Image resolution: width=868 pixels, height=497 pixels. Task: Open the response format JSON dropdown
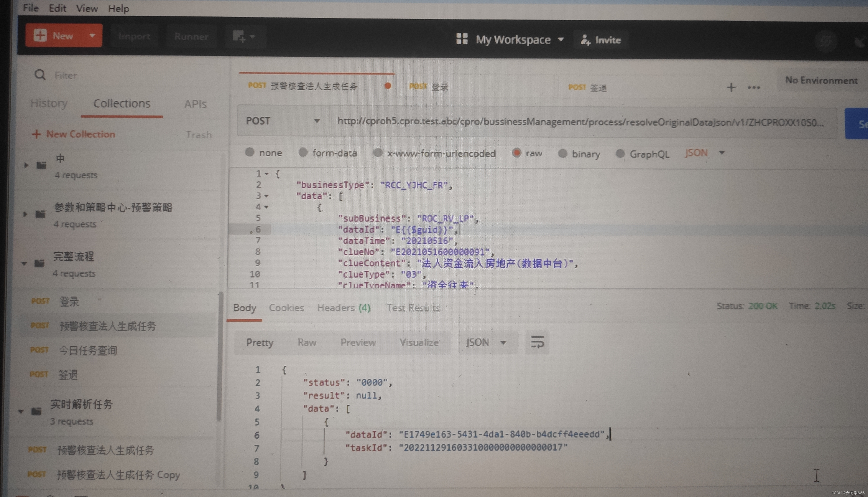[488, 342]
